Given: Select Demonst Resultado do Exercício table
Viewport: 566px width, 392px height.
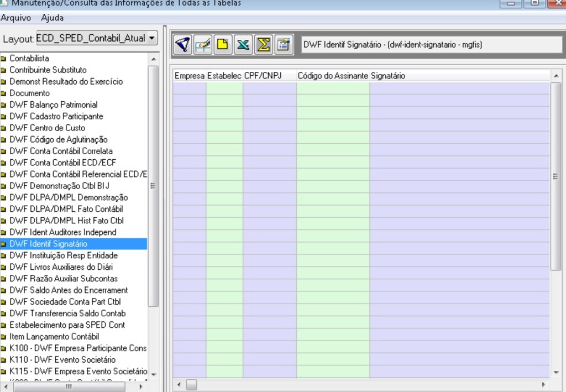Looking at the screenshot, I should coord(66,82).
